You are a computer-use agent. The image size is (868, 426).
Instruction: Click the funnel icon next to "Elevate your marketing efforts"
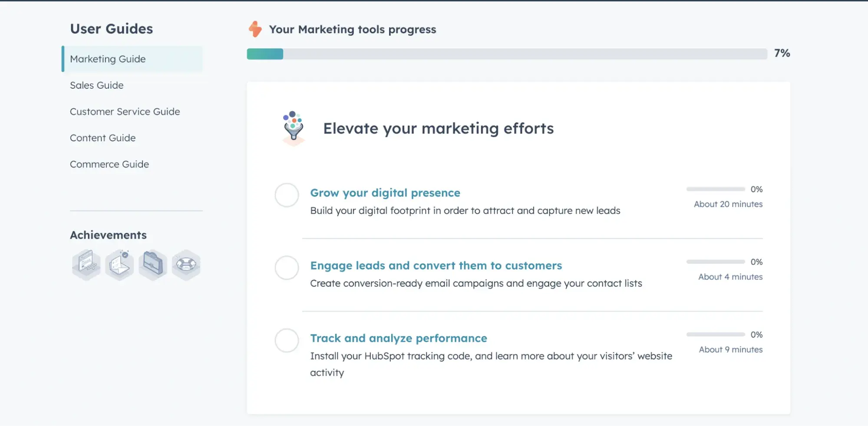(x=293, y=127)
